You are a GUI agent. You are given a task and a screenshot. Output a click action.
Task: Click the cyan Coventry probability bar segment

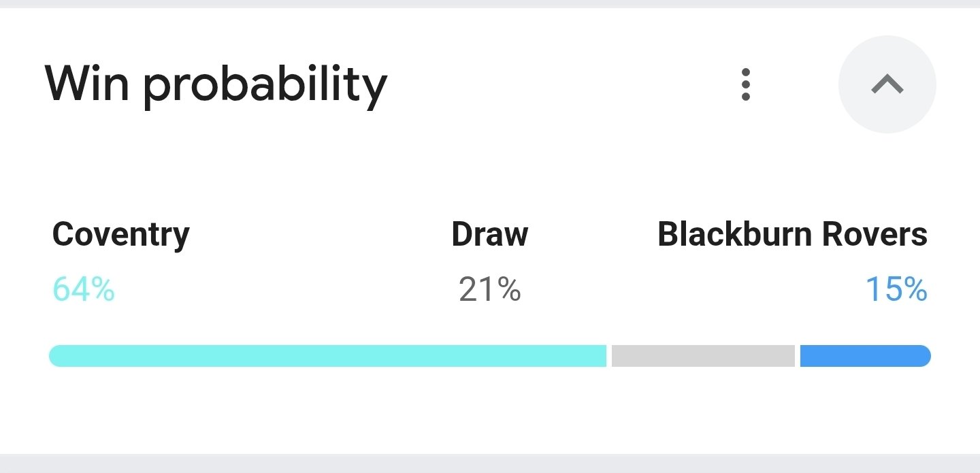327,356
